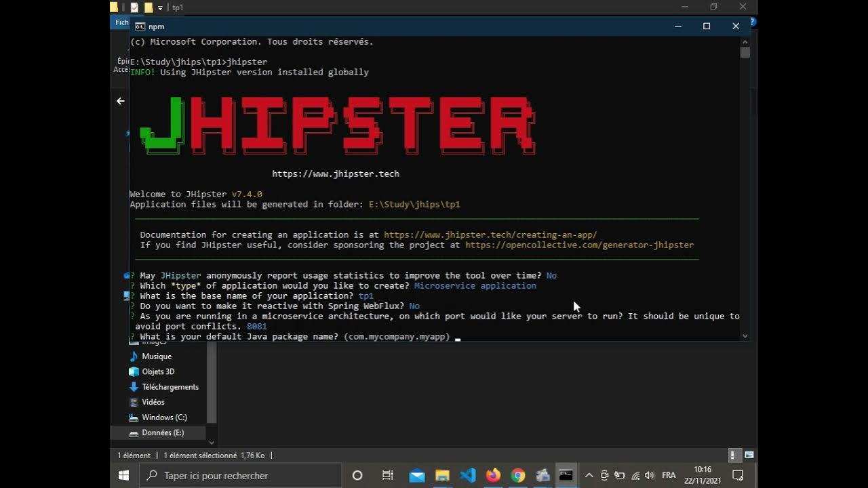This screenshot has width=868, height=488.
Task: Show hidden system tray icons chevron
Action: [589, 476]
